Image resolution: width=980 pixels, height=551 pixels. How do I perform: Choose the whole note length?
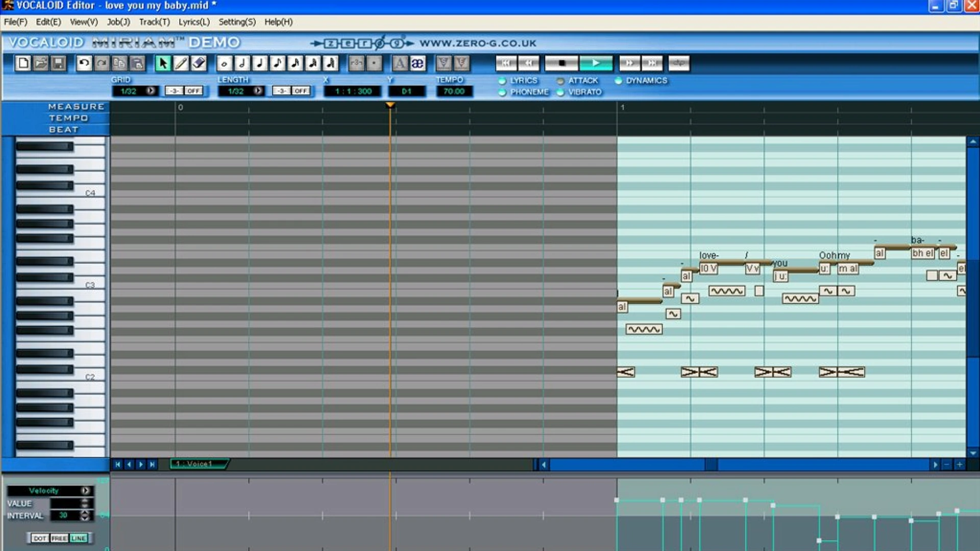pyautogui.click(x=224, y=63)
